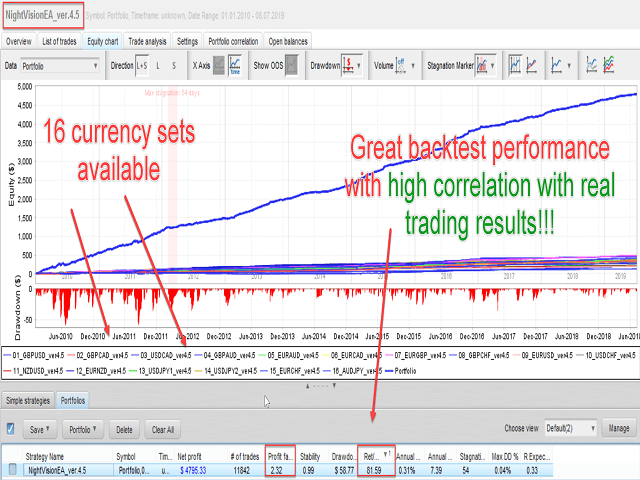Screen dimensions: 640x480
Task: Select the X Axis time mode icon
Action: [x=235, y=65]
